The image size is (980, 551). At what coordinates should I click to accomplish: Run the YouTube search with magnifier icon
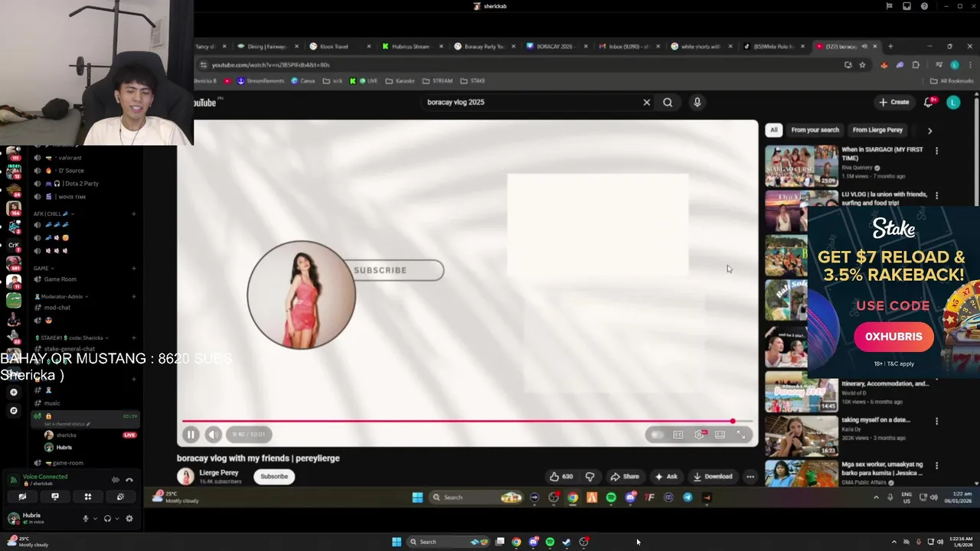[668, 102]
